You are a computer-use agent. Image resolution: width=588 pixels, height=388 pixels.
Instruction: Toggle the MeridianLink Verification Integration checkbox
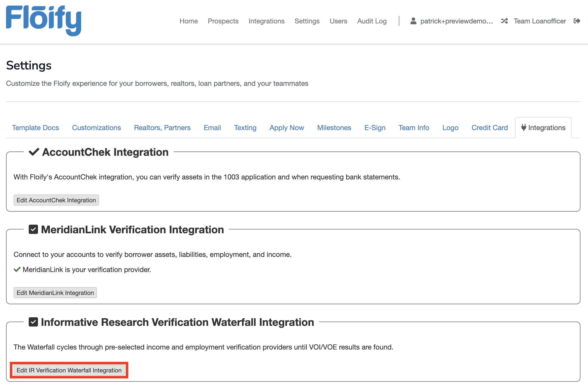(x=33, y=229)
